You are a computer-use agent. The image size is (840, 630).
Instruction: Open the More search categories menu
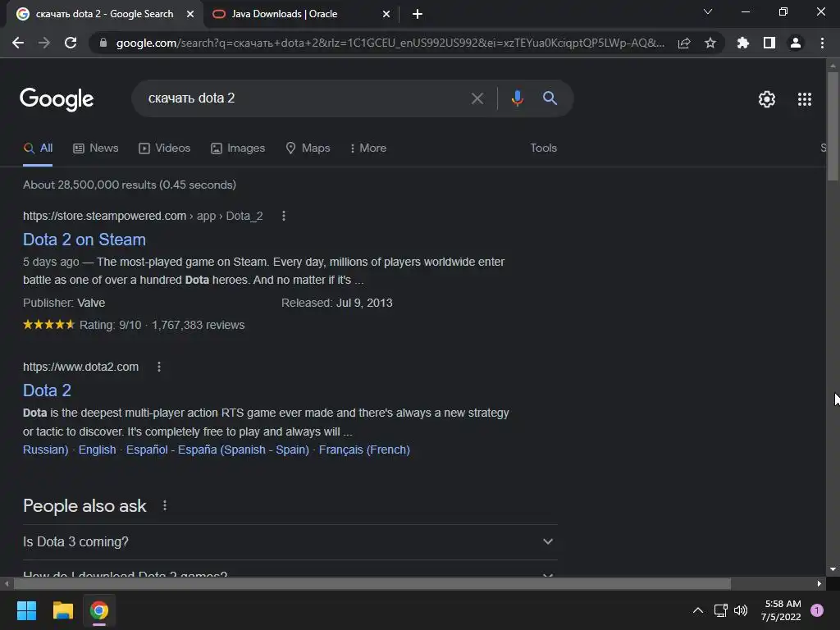click(368, 148)
